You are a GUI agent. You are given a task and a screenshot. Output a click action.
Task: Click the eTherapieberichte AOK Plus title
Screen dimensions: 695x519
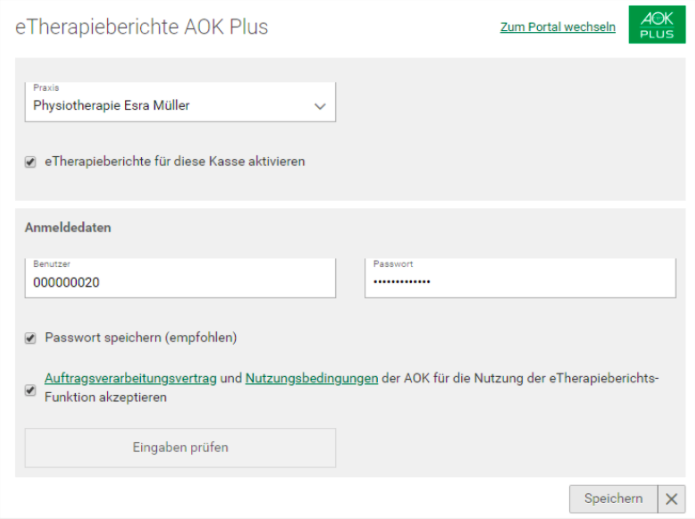coord(142,27)
